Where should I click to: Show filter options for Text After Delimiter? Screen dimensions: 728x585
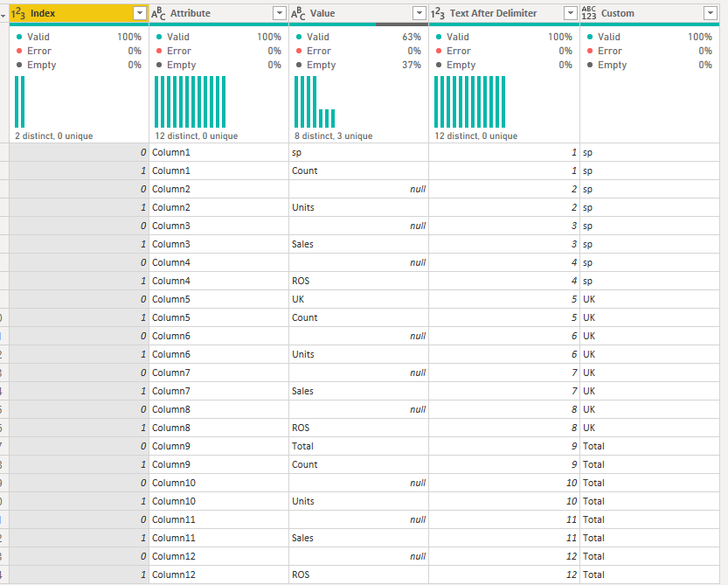click(571, 13)
